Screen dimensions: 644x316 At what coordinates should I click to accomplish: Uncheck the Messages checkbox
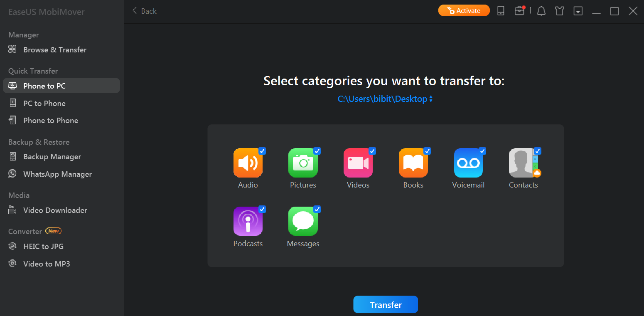click(317, 209)
